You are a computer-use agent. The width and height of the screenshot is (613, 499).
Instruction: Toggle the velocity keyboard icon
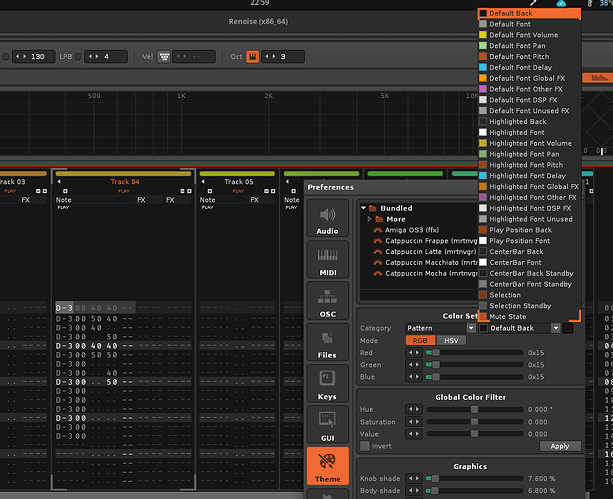point(162,57)
